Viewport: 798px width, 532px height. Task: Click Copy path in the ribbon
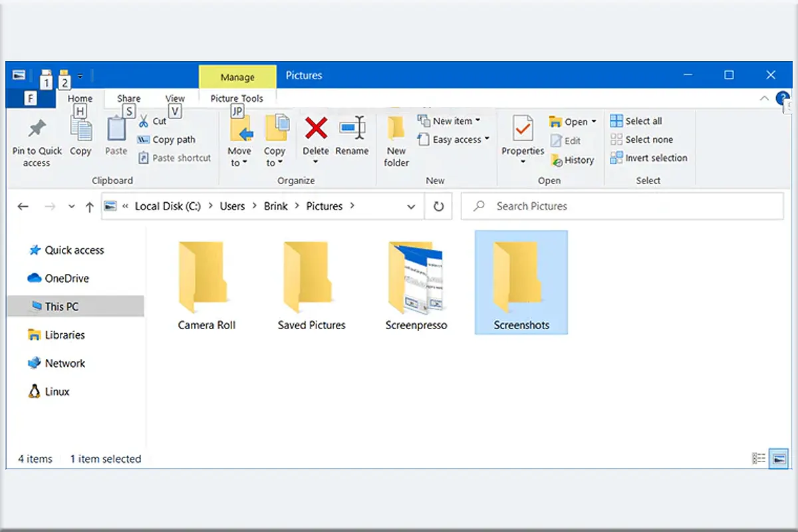pos(168,140)
